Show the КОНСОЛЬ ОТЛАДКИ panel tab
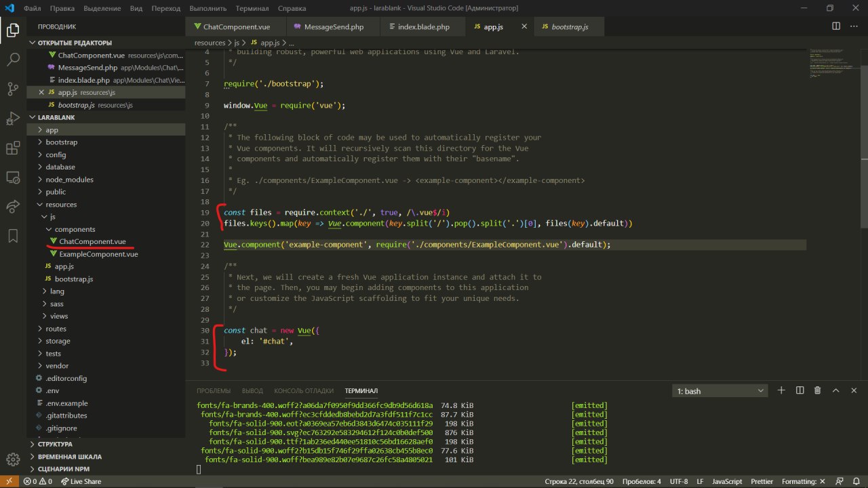The height and width of the screenshot is (488, 868). coord(304,391)
